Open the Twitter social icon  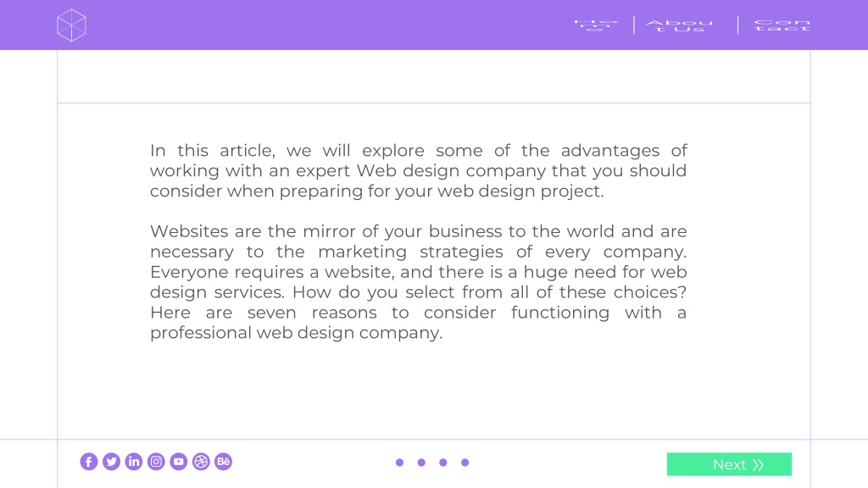pos(111,462)
